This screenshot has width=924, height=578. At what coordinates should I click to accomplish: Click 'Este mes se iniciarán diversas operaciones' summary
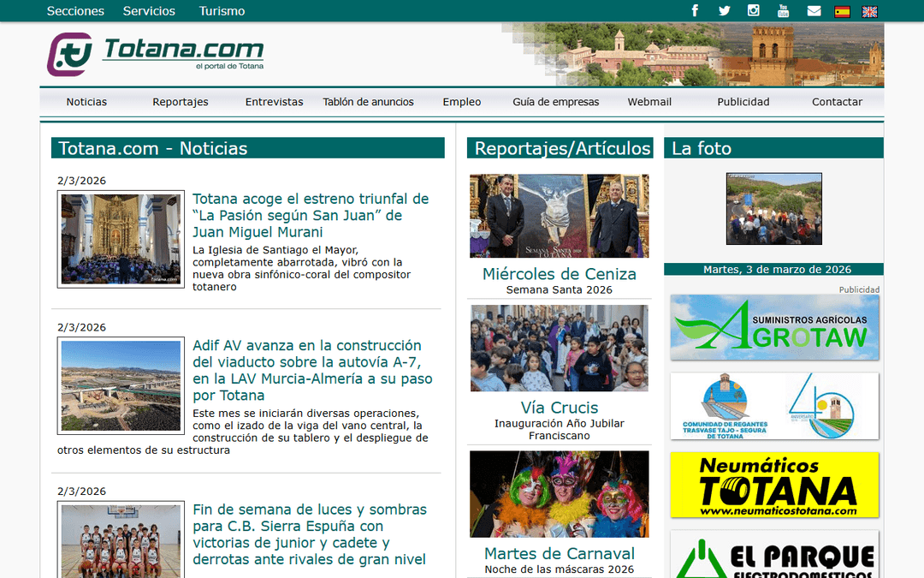(243, 432)
